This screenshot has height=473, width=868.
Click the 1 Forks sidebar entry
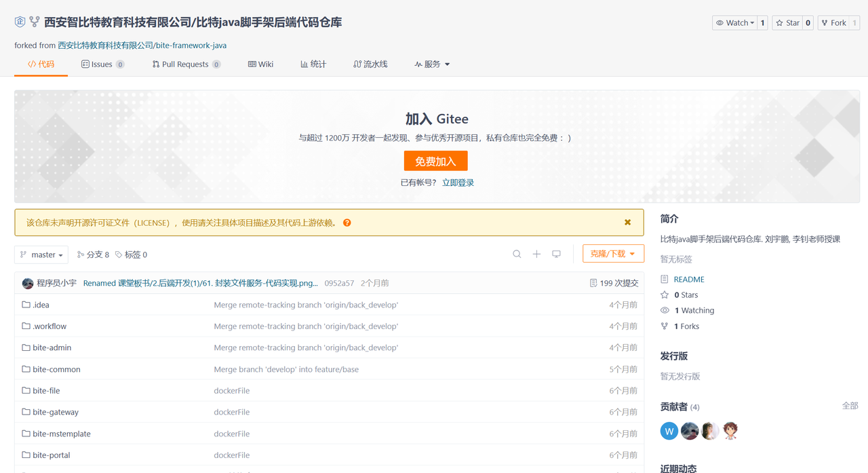(x=686, y=326)
